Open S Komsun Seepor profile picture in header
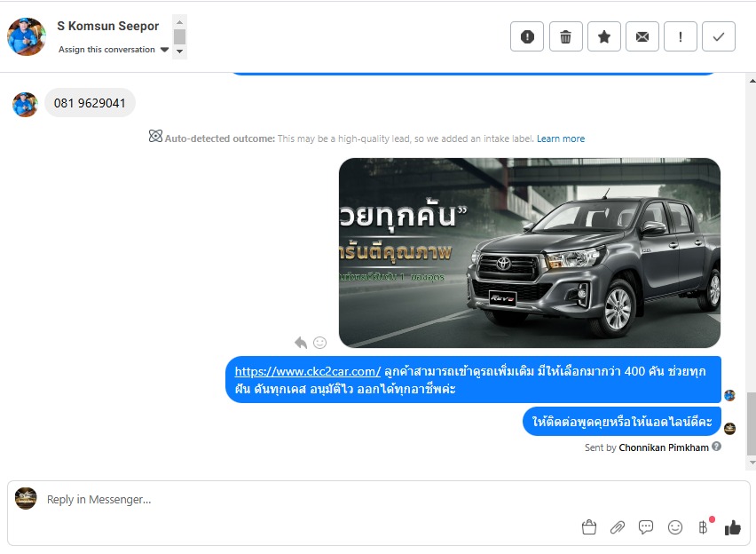Image resolution: width=756 pixels, height=554 pixels. 26,36
